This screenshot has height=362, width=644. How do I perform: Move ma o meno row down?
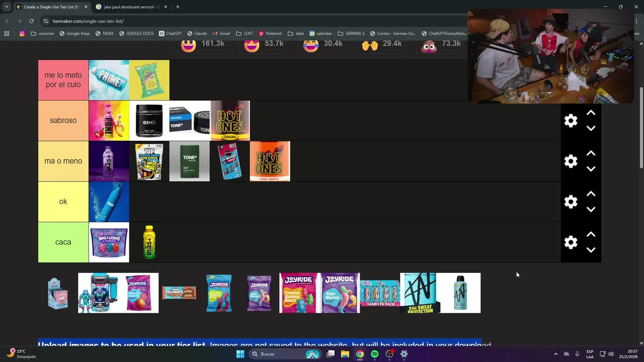[591, 169]
